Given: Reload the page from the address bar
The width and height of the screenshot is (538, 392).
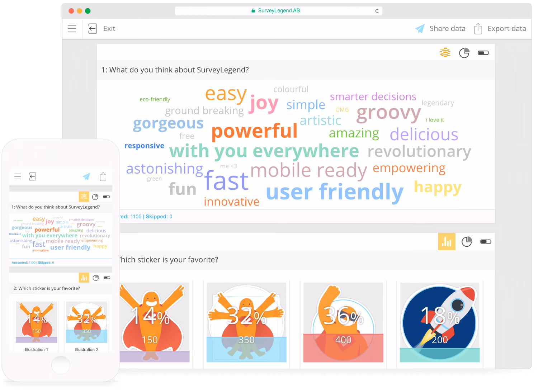Looking at the screenshot, I should click(x=377, y=11).
